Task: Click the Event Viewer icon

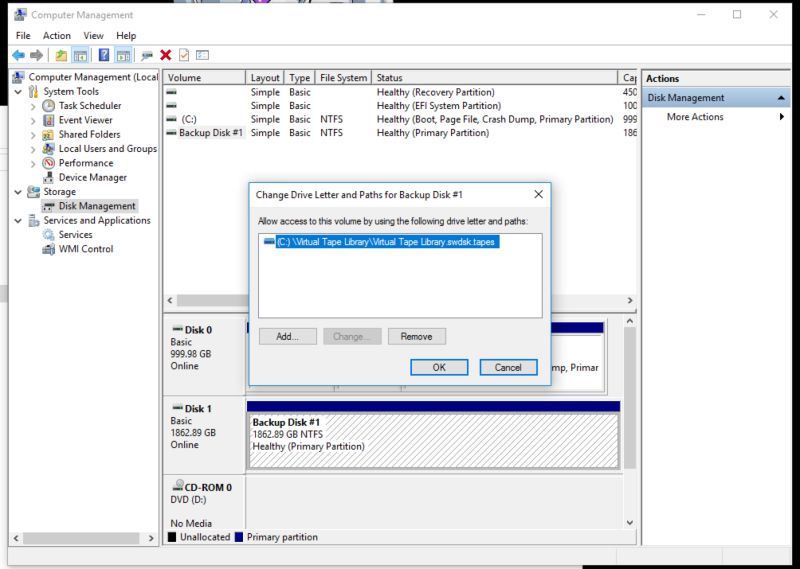Action: [48, 120]
